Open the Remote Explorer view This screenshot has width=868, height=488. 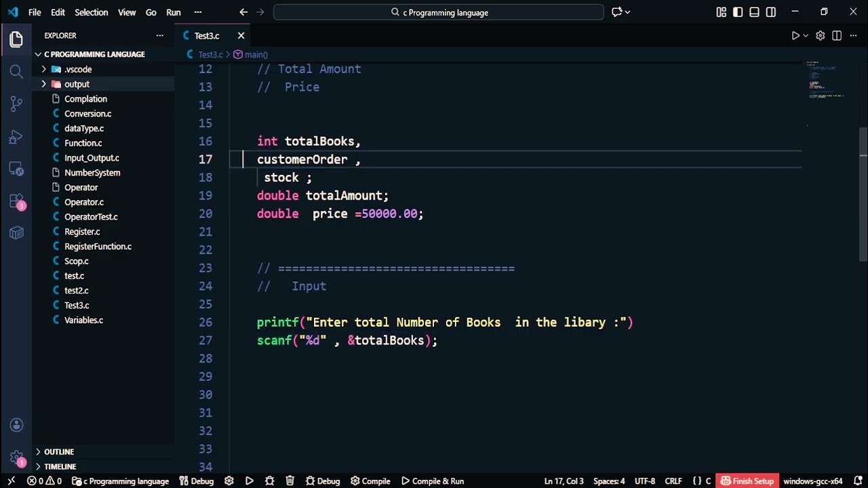pyautogui.click(x=16, y=169)
